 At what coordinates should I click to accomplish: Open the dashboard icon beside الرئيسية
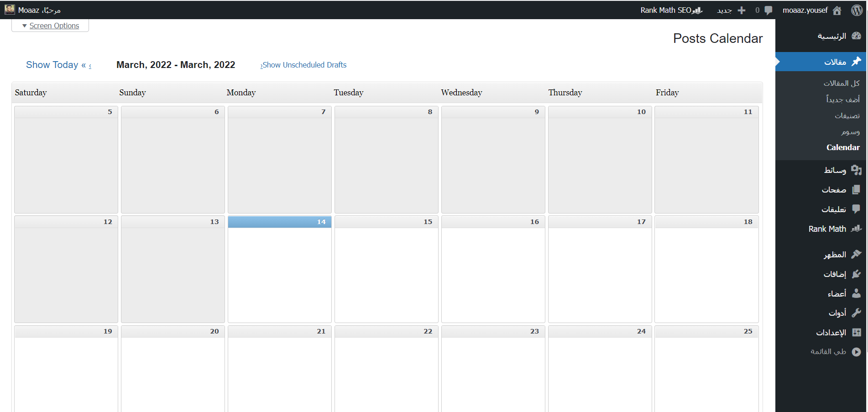coord(857,36)
